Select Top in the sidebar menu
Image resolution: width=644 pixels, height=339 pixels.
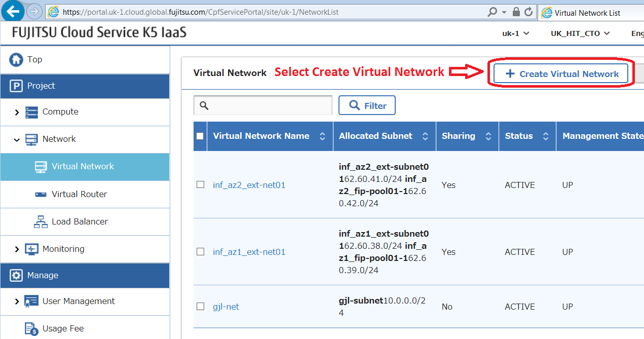coord(85,59)
